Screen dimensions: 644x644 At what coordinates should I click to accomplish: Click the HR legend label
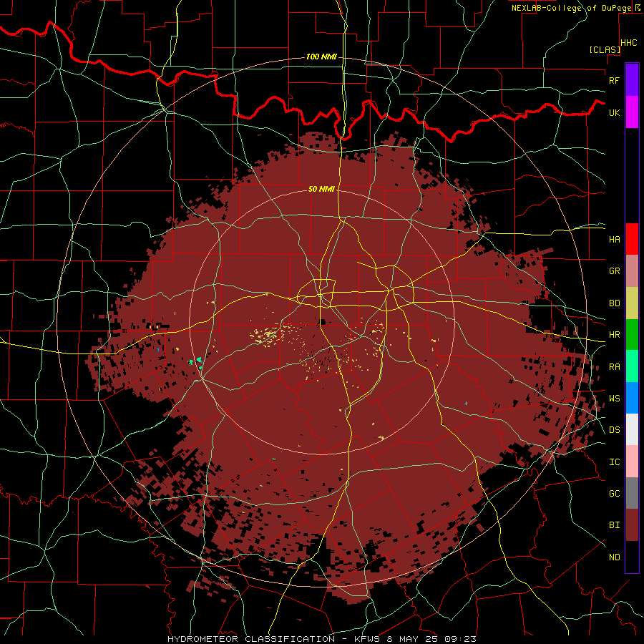[615, 335]
